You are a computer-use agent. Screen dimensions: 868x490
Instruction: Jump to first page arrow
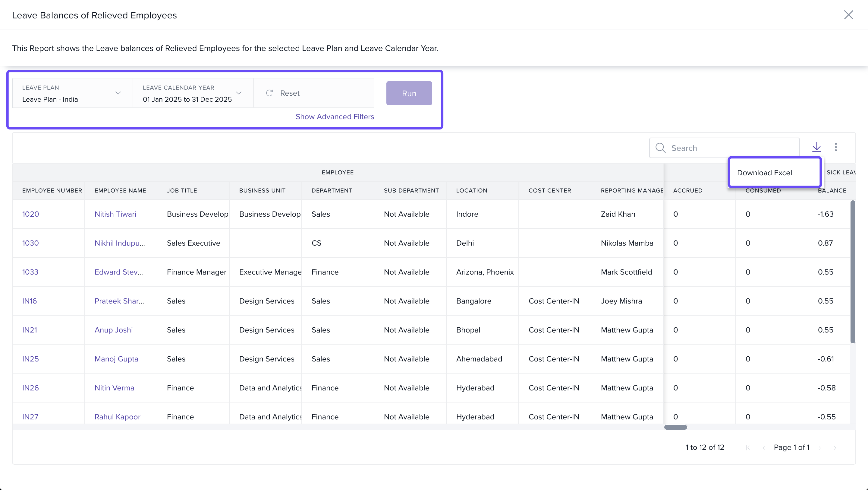point(748,448)
